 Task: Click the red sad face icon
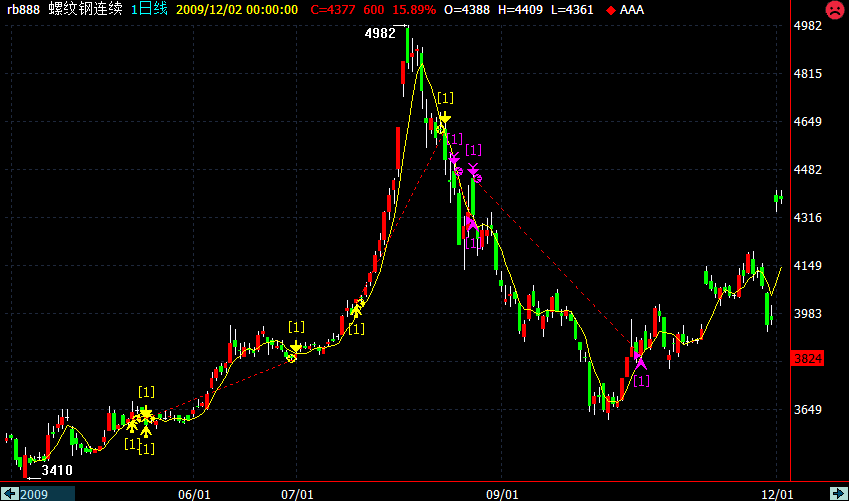point(833,10)
